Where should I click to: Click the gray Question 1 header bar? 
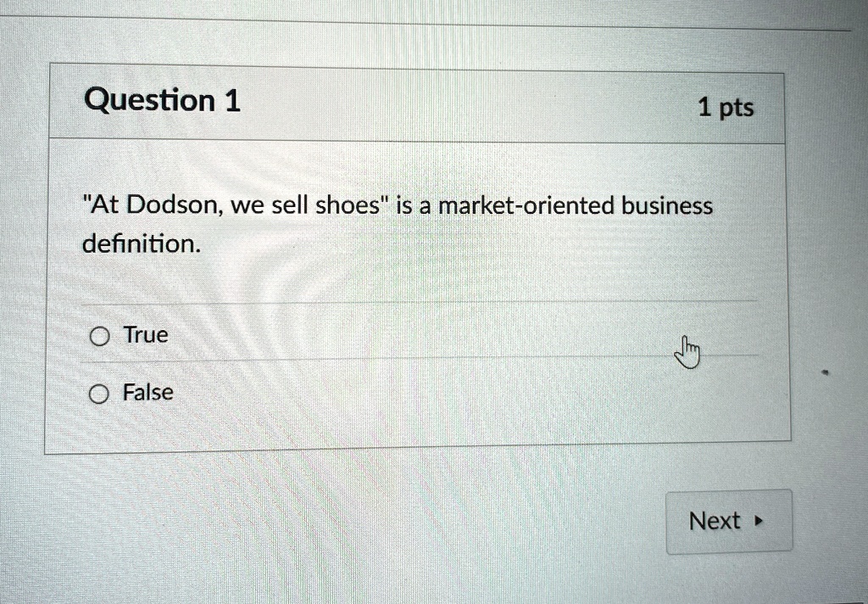tap(417, 104)
